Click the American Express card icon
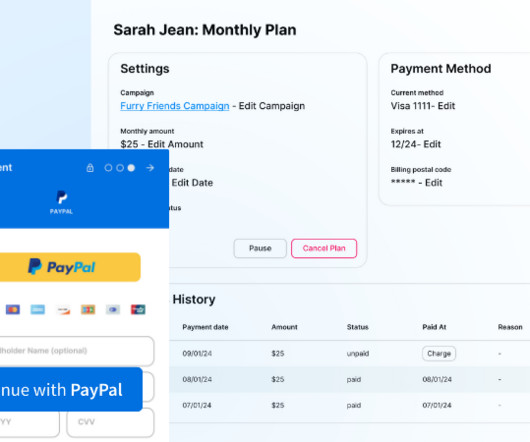The image size is (530, 442). 38,309
